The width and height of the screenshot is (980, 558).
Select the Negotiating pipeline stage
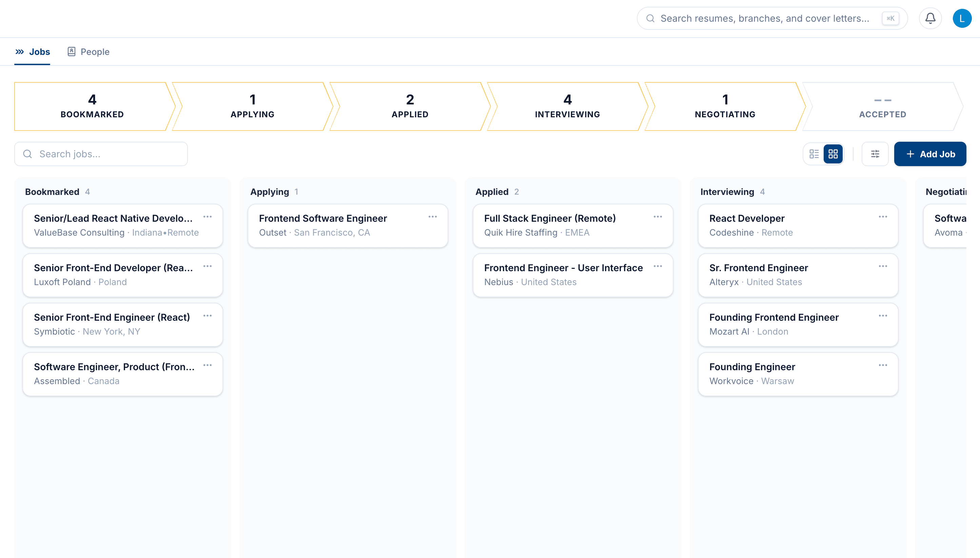pos(725,106)
